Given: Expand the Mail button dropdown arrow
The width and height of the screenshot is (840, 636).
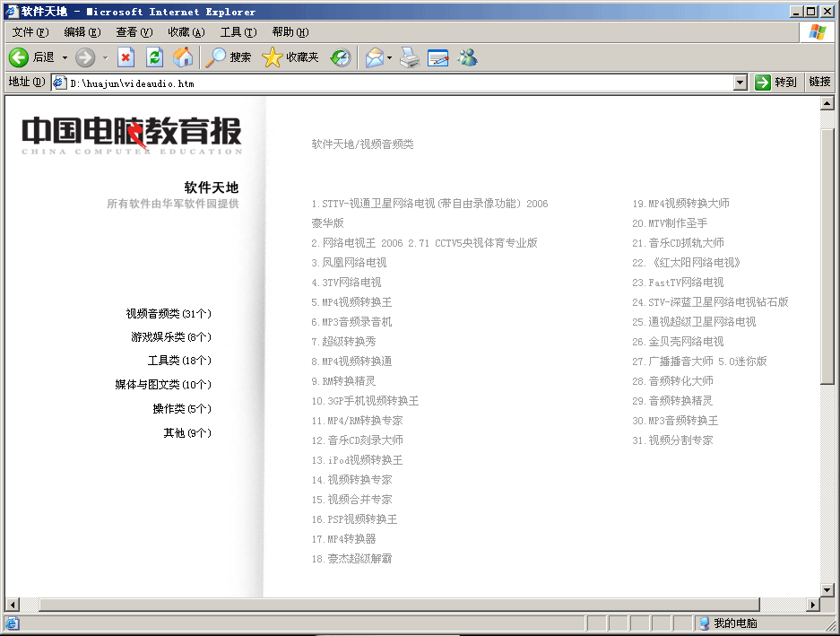Looking at the screenshot, I should [389, 57].
